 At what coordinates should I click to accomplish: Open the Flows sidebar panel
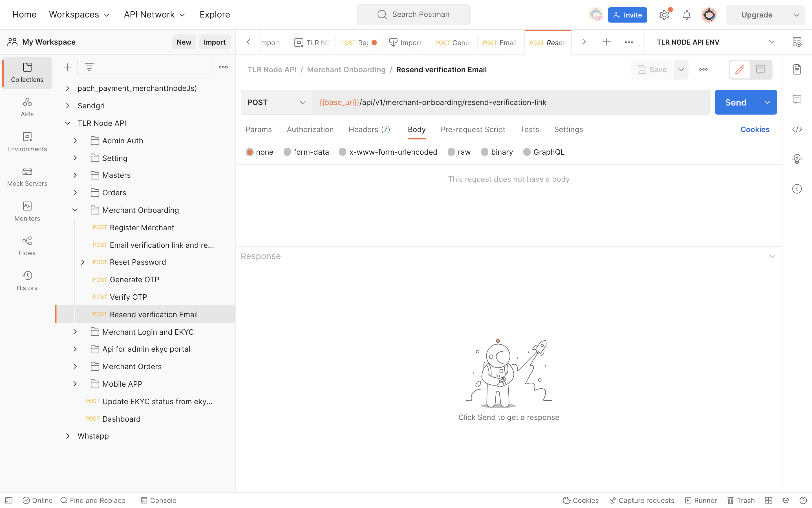[27, 246]
